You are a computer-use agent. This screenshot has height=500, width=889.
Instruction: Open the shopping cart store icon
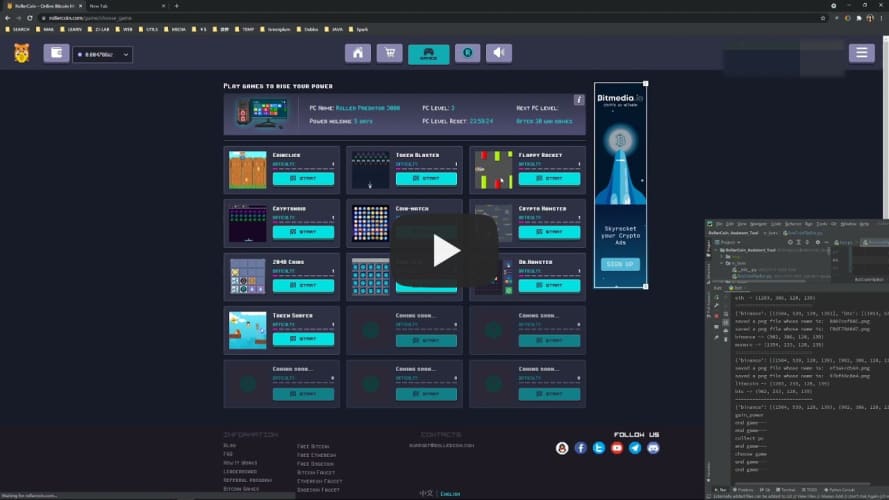390,53
